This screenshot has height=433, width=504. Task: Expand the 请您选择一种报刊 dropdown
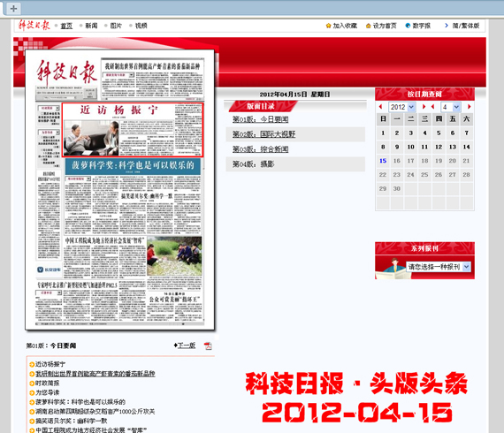(439, 267)
